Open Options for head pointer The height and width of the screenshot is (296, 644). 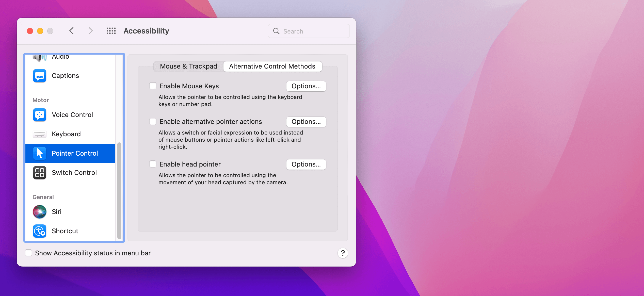306,165
